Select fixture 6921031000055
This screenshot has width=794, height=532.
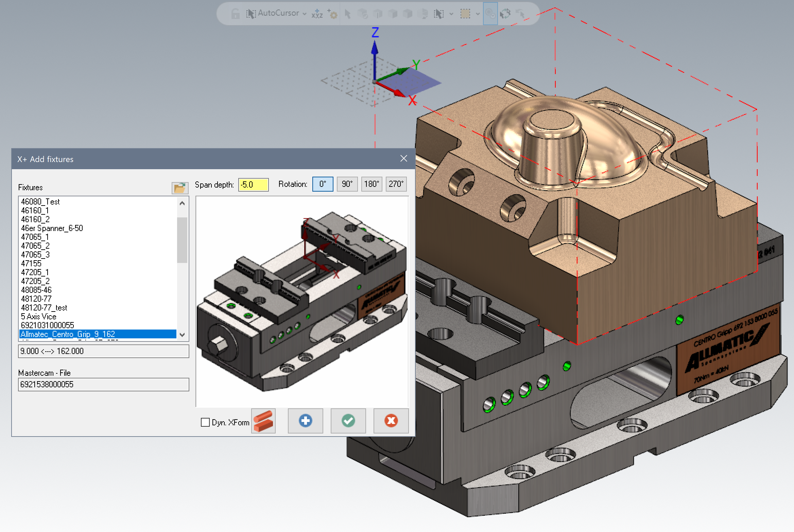pyautogui.click(x=98, y=325)
